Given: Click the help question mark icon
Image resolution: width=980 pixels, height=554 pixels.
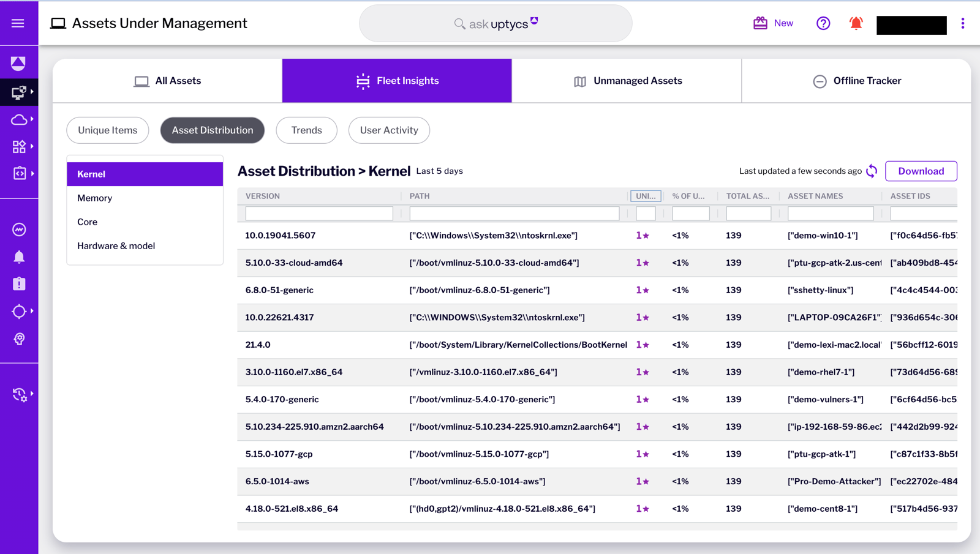Looking at the screenshot, I should [823, 23].
